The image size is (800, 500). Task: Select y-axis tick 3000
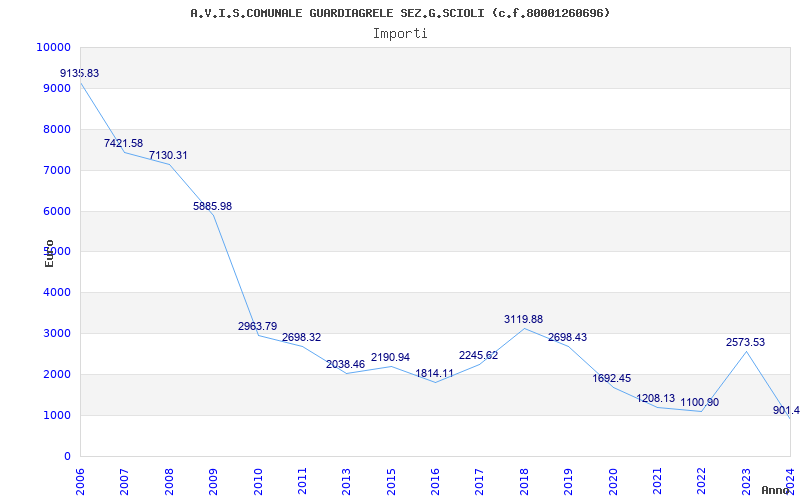(x=56, y=333)
